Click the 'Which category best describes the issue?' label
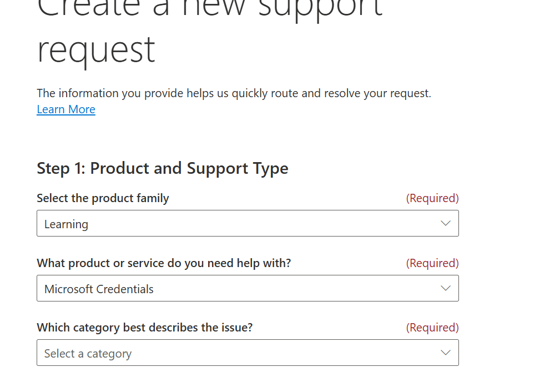The width and height of the screenshot is (555, 392). click(145, 328)
